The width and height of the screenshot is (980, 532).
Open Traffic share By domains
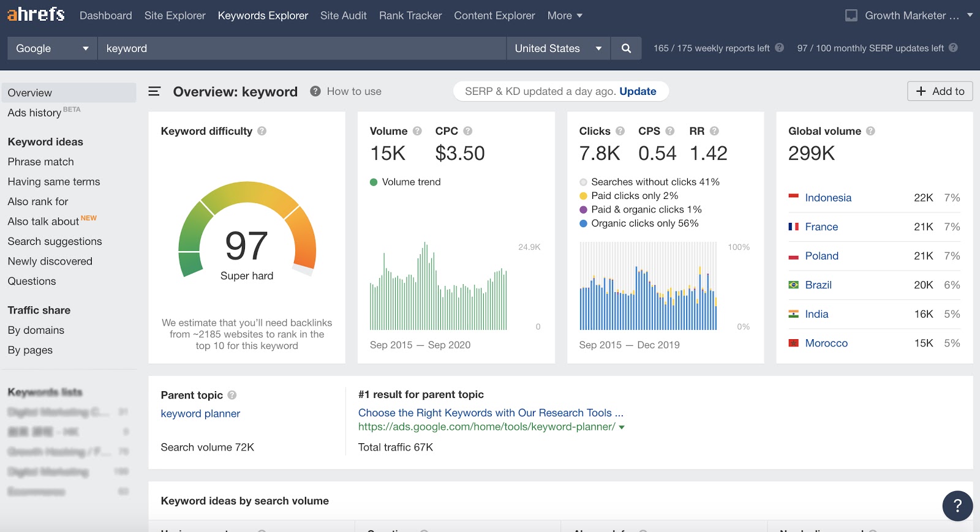click(36, 330)
